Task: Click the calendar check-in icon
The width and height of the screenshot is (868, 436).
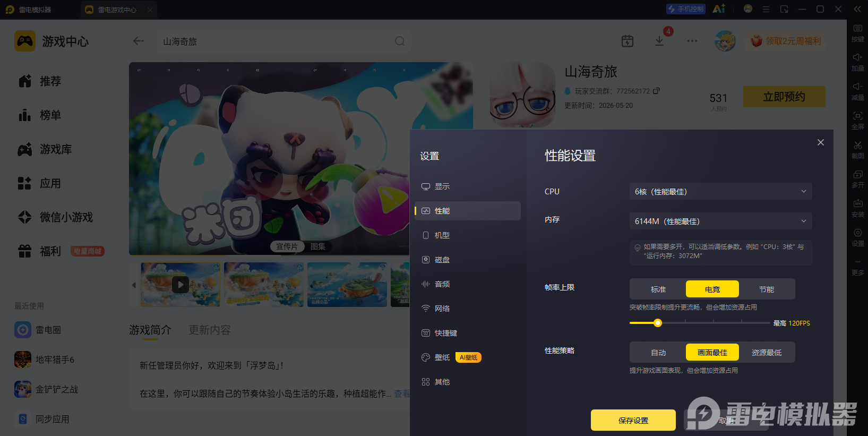Action: click(628, 41)
